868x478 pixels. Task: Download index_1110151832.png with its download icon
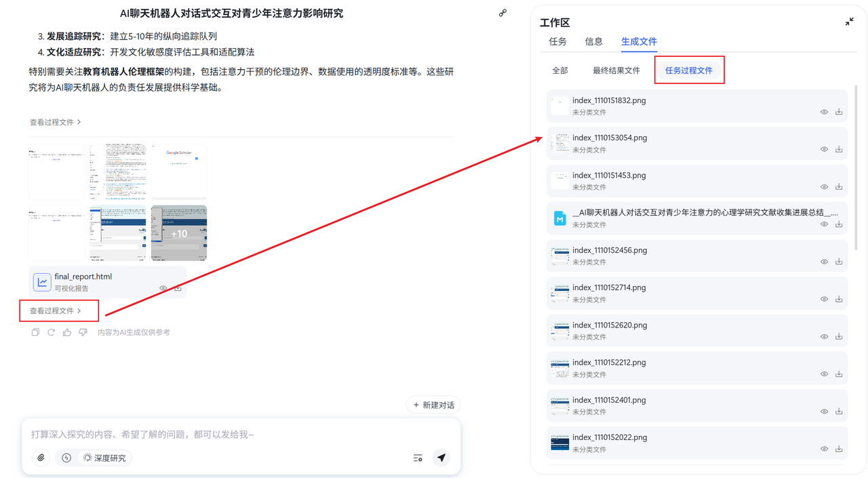click(x=839, y=111)
